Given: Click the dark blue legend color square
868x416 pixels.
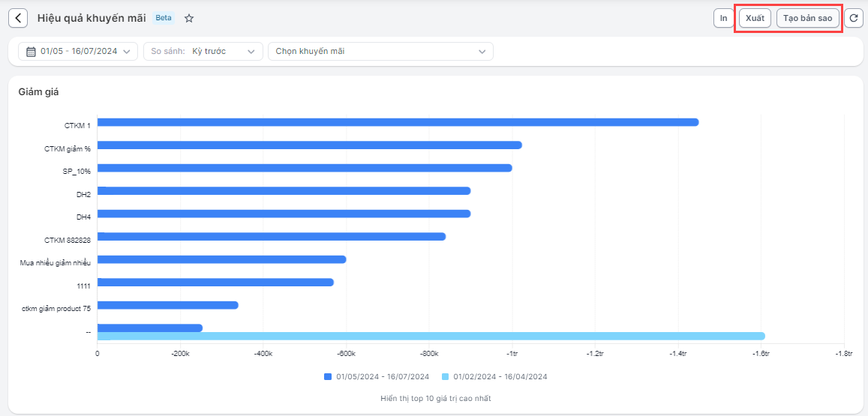Looking at the screenshot, I should pos(328,376).
